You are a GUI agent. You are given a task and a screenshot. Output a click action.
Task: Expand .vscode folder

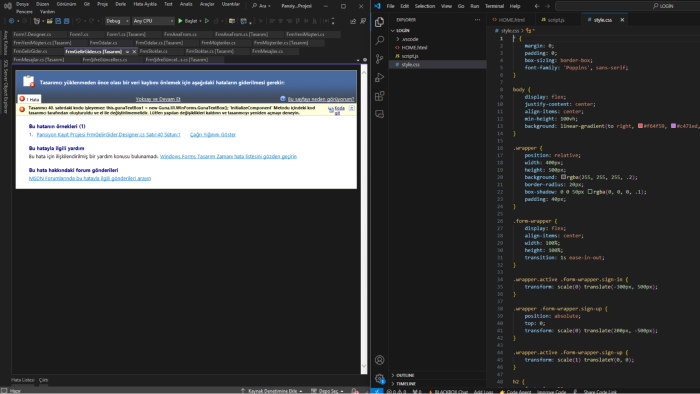pos(398,39)
